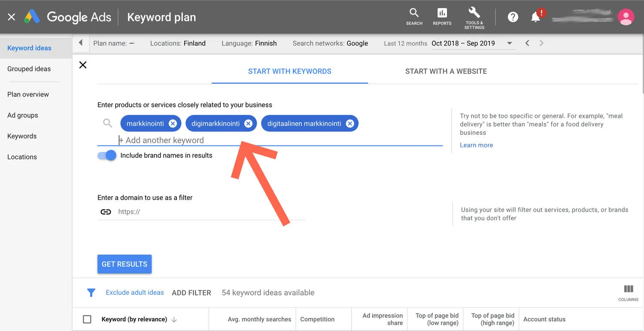Click the digimarkkinointi keyword chip text
Screen dimensions: 644x331
[x=216, y=124]
